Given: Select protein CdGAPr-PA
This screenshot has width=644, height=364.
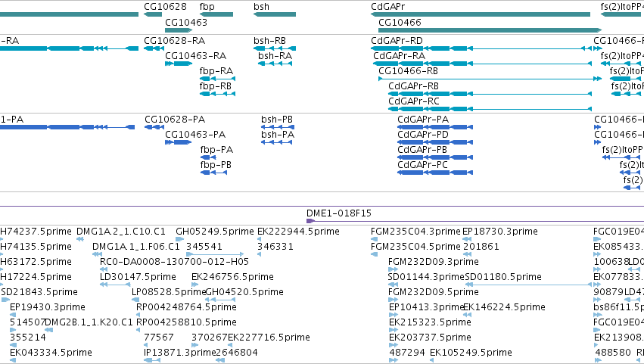Looking at the screenshot, I should pos(435,127).
